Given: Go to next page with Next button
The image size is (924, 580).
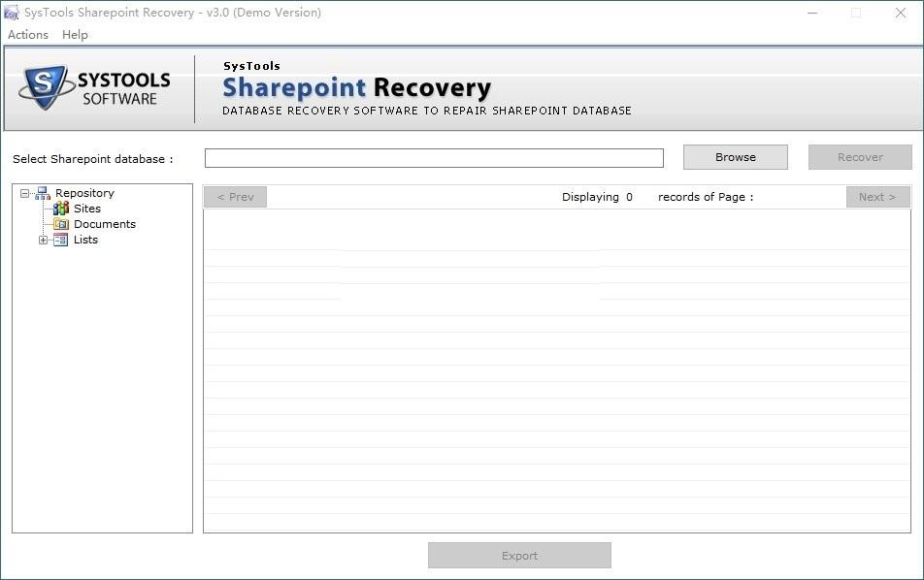Looking at the screenshot, I should (878, 197).
